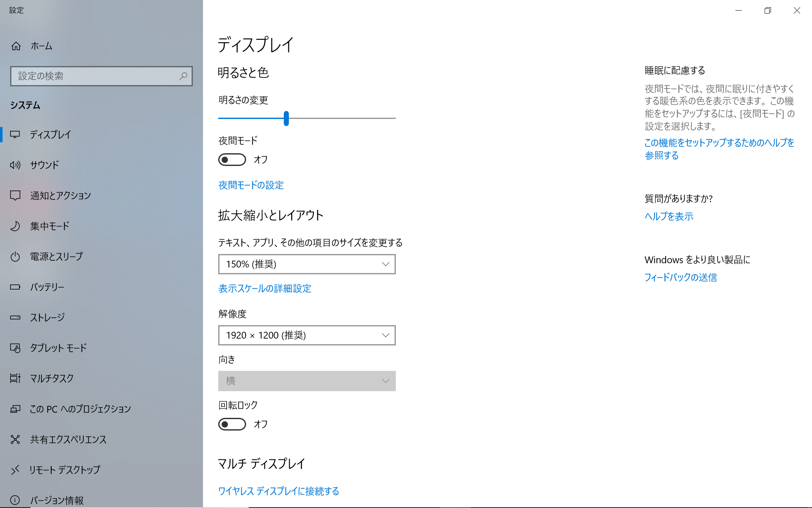Click the Storage drive icon

[x=15, y=317]
